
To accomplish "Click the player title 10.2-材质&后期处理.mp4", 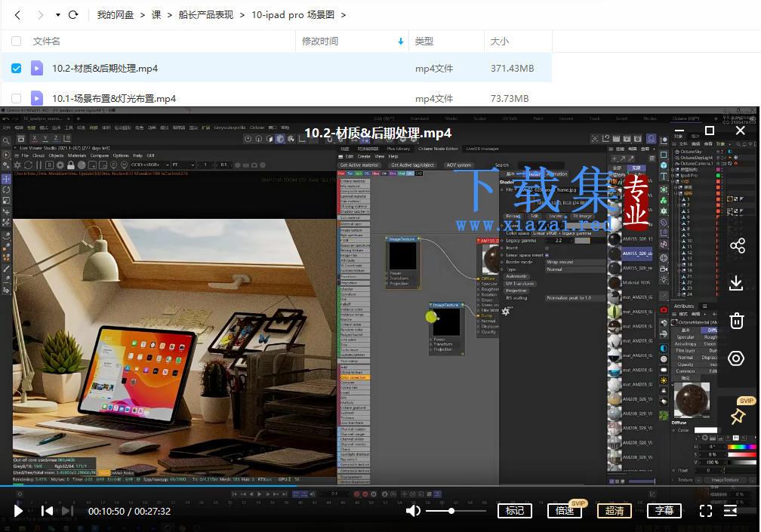I will tap(377, 133).
